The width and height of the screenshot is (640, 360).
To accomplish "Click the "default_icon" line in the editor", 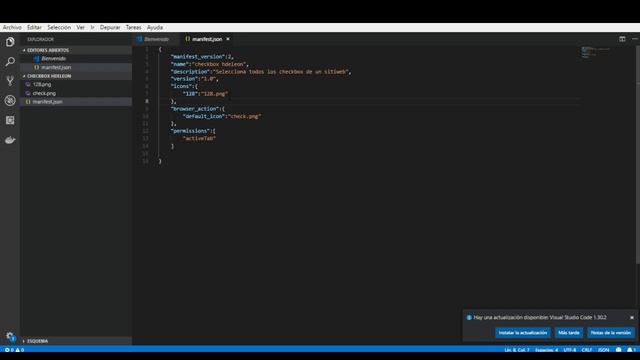I will click(222, 116).
